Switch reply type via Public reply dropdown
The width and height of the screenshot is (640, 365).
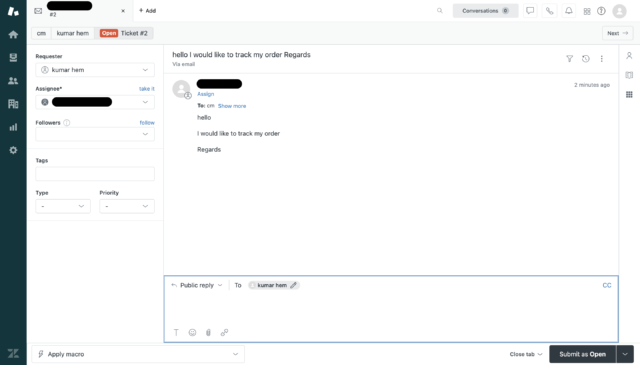tap(197, 285)
